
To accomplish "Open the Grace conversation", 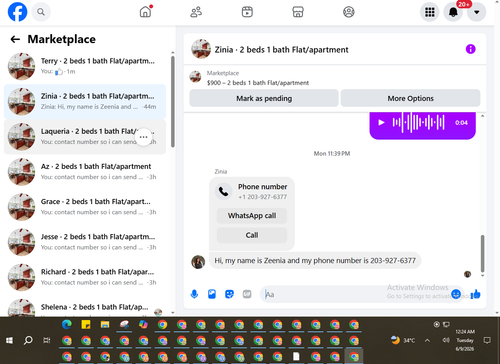I will click(x=85, y=207).
